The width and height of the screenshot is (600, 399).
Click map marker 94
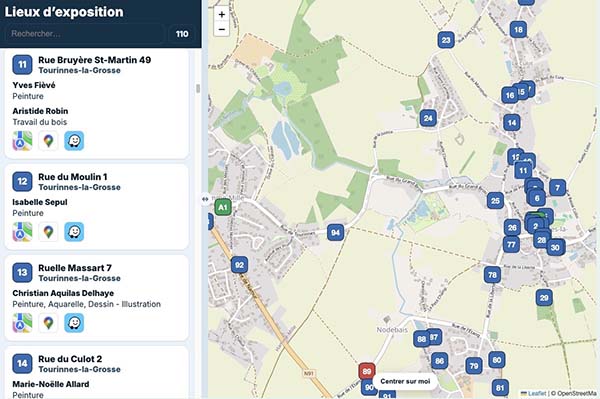point(336,233)
